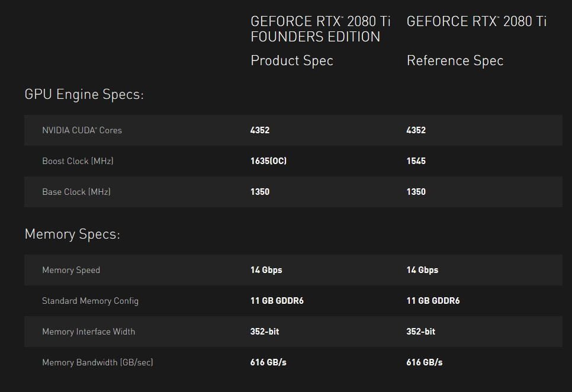The image size is (572, 392).
Task: Select the NVIDIA CUDA Cores row label
Action: pos(82,130)
